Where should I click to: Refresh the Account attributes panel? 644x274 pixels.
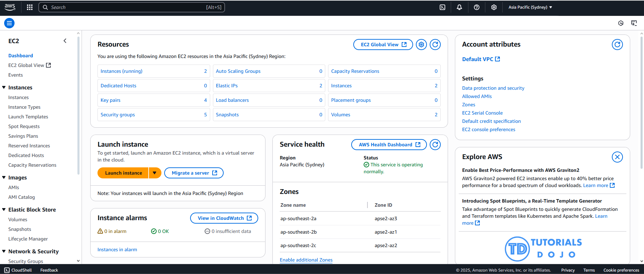tap(617, 45)
